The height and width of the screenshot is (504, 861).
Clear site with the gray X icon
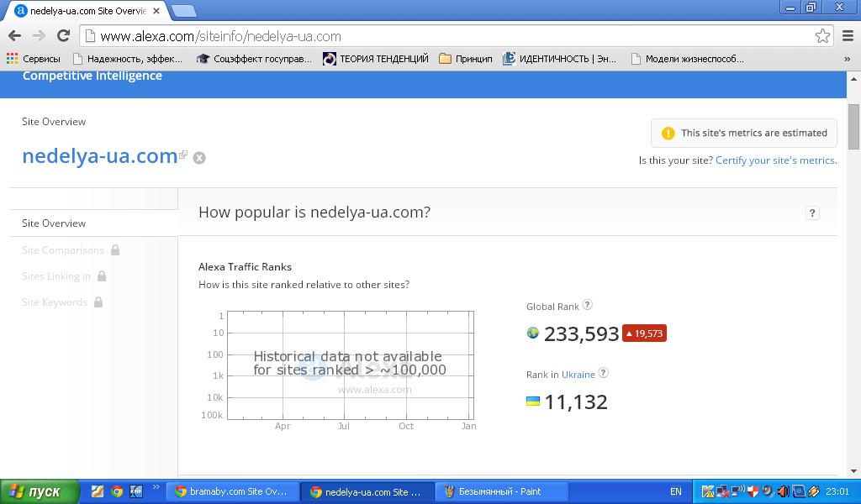[x=199, y=158]
